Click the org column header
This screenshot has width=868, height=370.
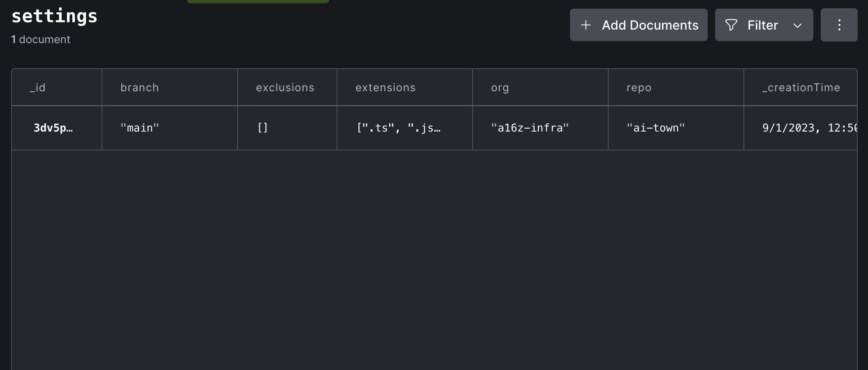pyautogui.click(x=500, y=88)
